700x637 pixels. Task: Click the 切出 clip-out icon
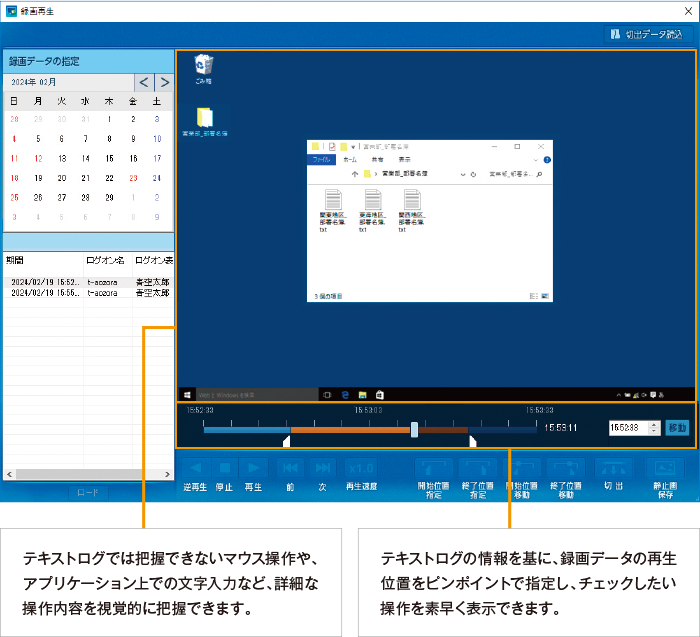point(613,468)
